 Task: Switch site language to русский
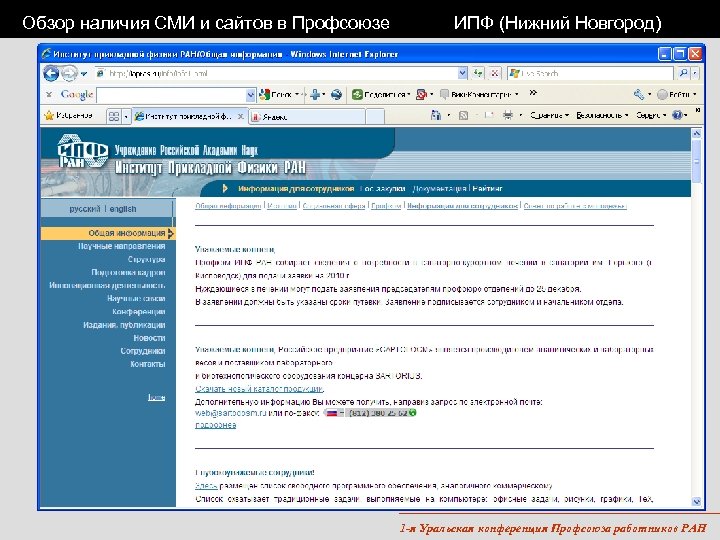[84, 209]
